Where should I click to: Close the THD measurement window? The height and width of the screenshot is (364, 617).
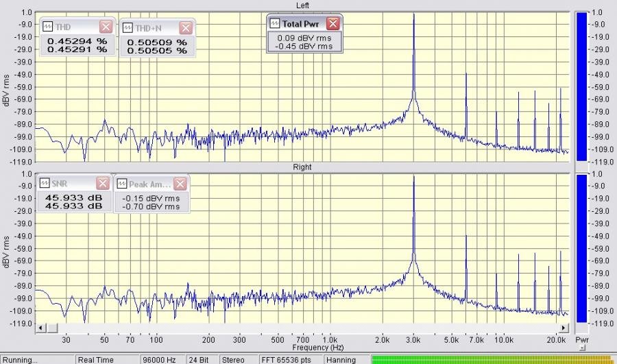[106, 27]
